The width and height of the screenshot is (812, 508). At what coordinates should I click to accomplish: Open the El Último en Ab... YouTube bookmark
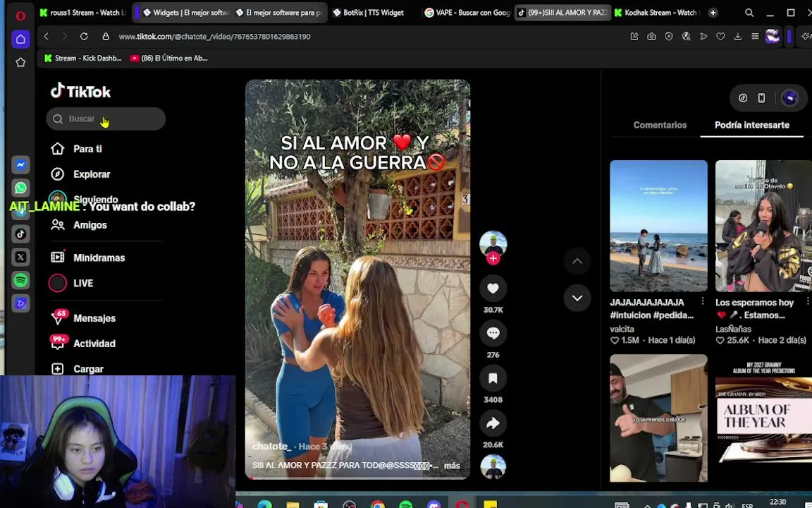point(169,58)
